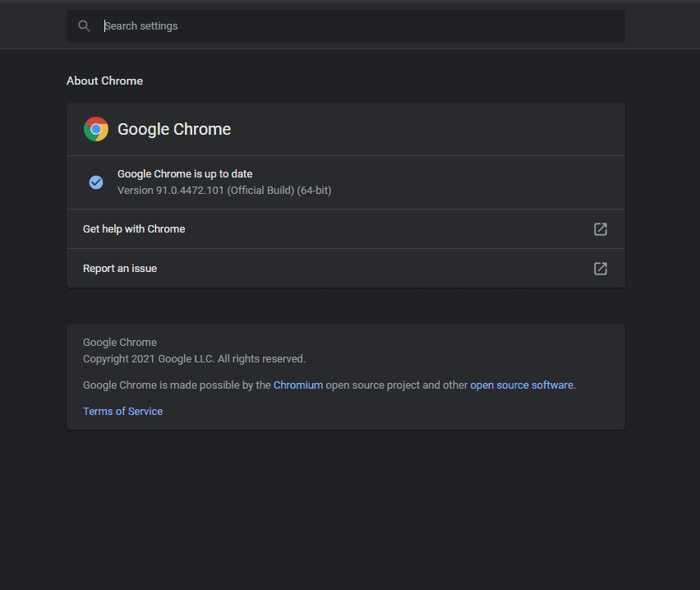Follow the Chromium link

pyautogui.click(x=298, y=385)
